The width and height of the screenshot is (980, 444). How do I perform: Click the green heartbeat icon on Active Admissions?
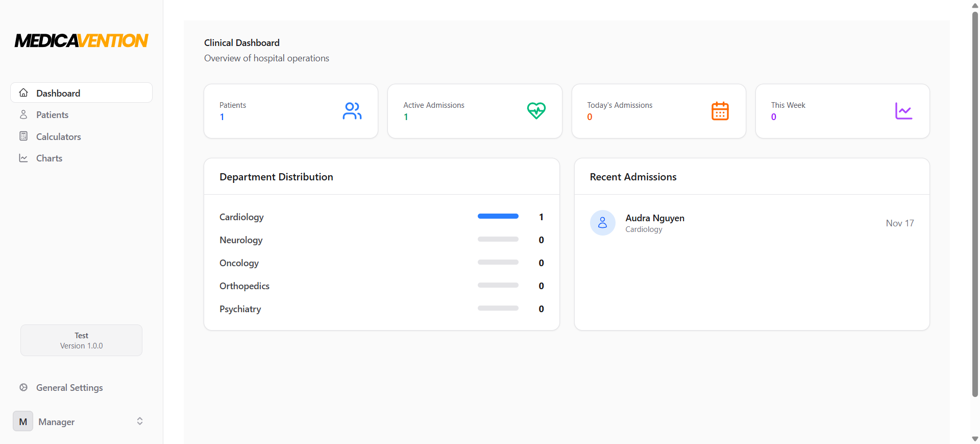536,111
